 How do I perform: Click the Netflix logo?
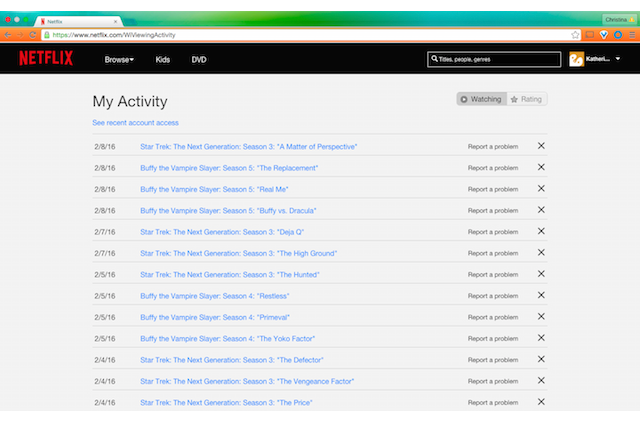click(46, 59)
